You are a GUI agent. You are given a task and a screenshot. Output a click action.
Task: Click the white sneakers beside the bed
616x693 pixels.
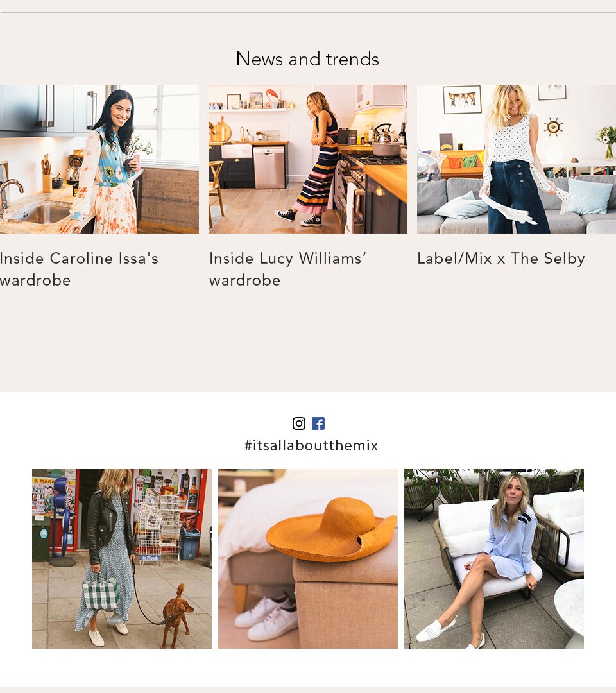266,617
